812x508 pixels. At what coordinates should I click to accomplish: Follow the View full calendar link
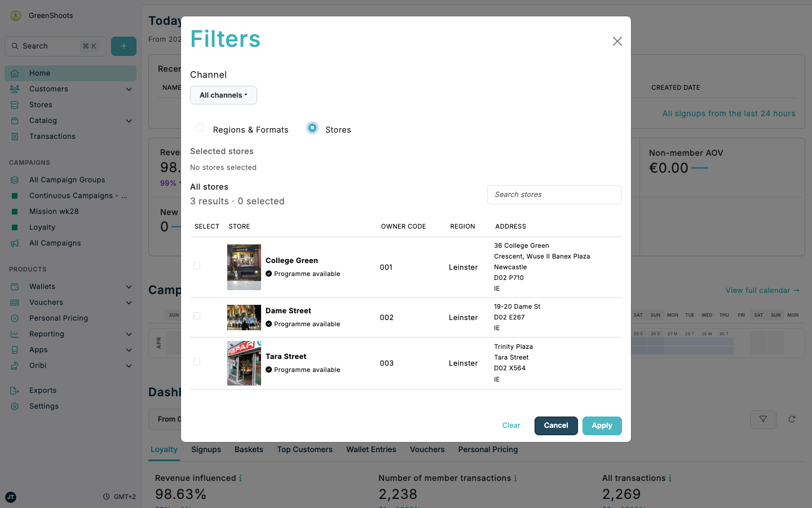point(762,290)
